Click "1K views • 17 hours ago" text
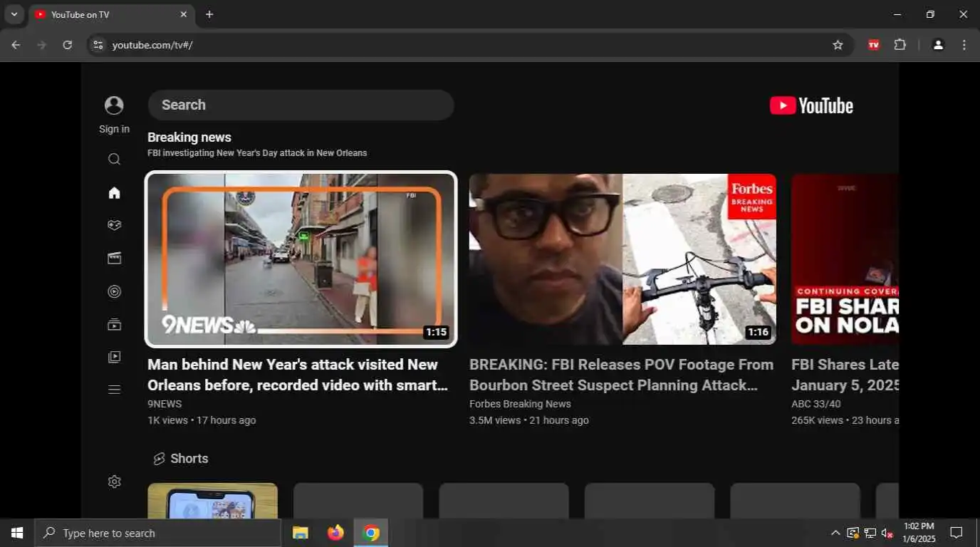 [x=202, y=420]
